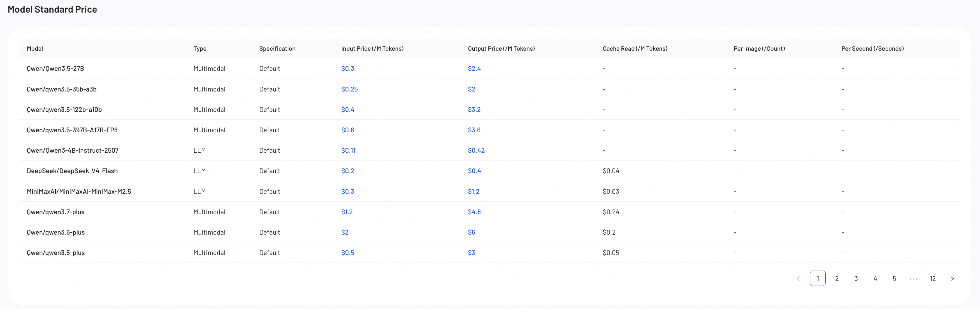Go to the next page arrow

(x=952, y=278)
